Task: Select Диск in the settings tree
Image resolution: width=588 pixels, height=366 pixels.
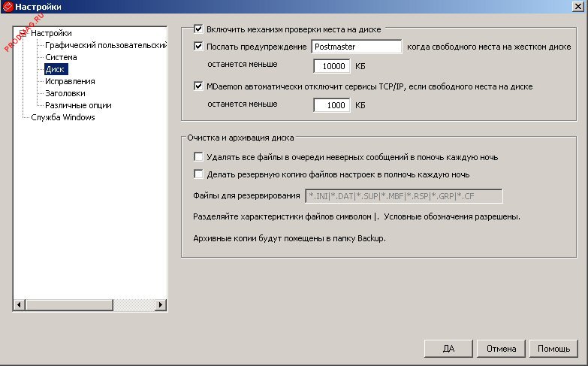Action: [56, 69]
